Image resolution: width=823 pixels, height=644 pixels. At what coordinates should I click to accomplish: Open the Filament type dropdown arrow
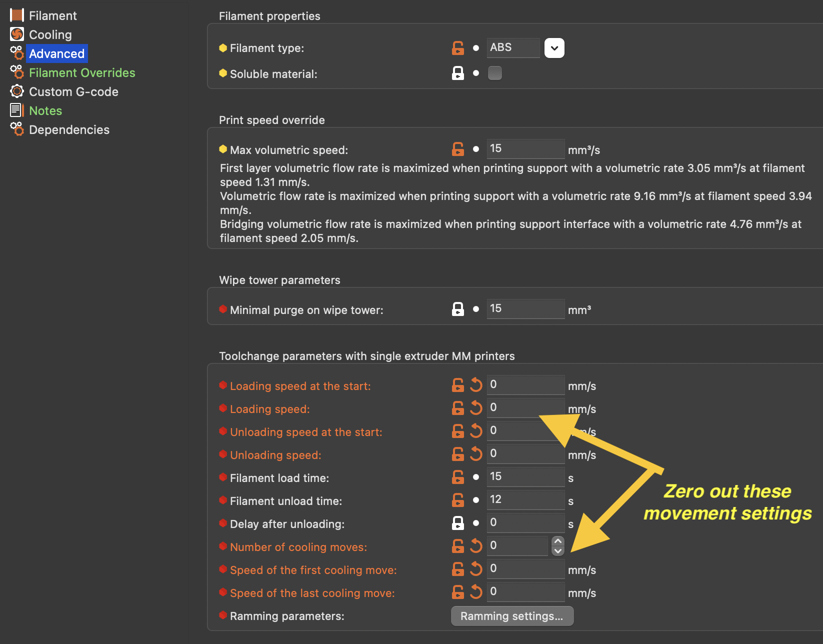(554, 48)
